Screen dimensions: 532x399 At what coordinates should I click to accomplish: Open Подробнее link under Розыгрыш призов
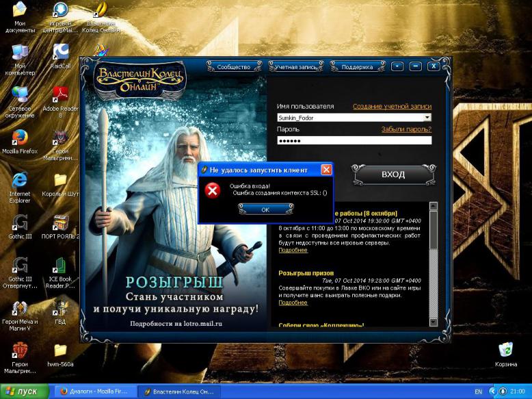[293, 303]
